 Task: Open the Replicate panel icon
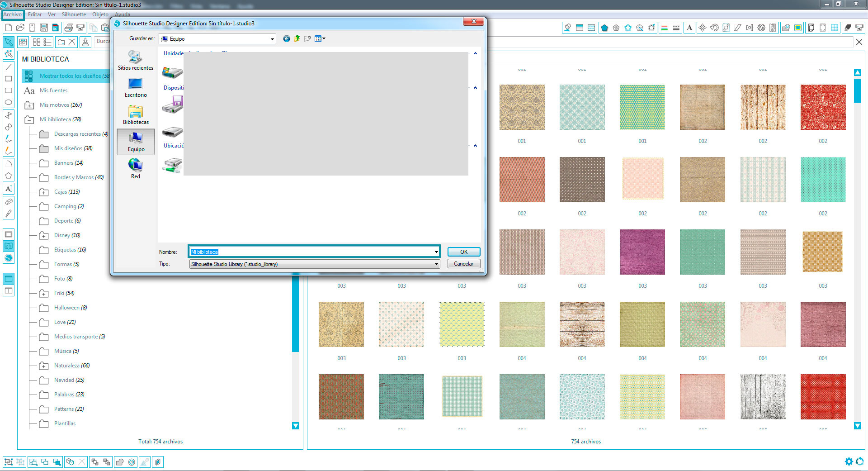click(761, 28)
